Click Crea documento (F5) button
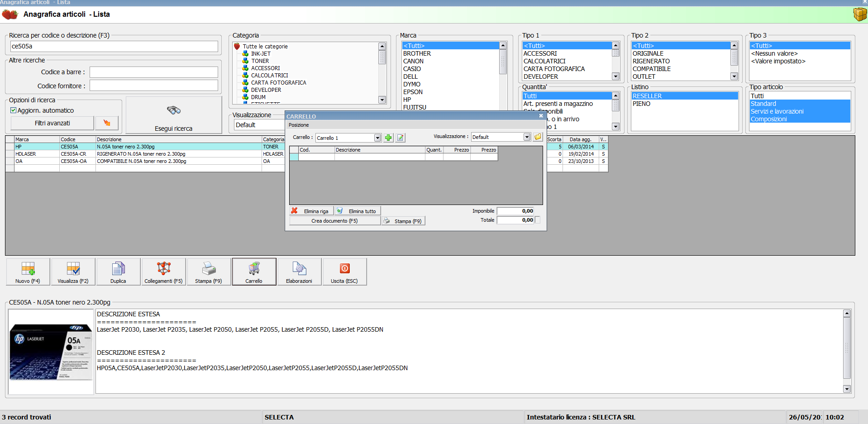The height and width of the screenshot is (424, 868). pyautogui.click(x=334, y=221)
